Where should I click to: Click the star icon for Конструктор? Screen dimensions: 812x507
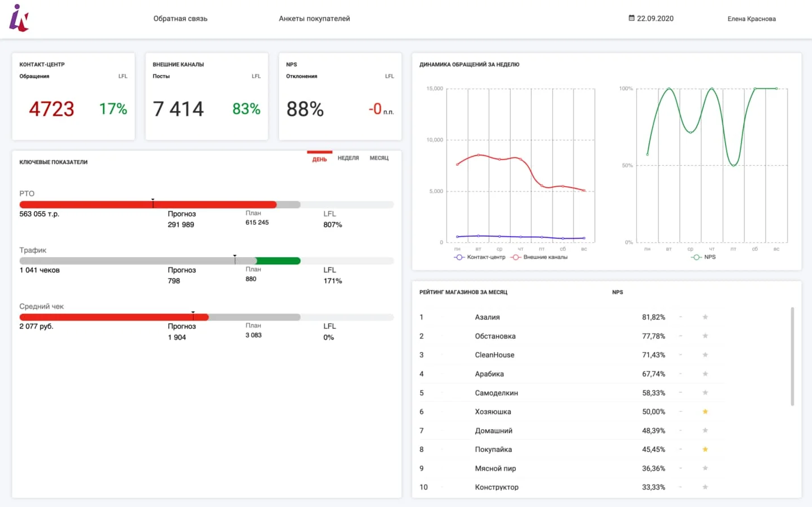click(x=705, y=487)
